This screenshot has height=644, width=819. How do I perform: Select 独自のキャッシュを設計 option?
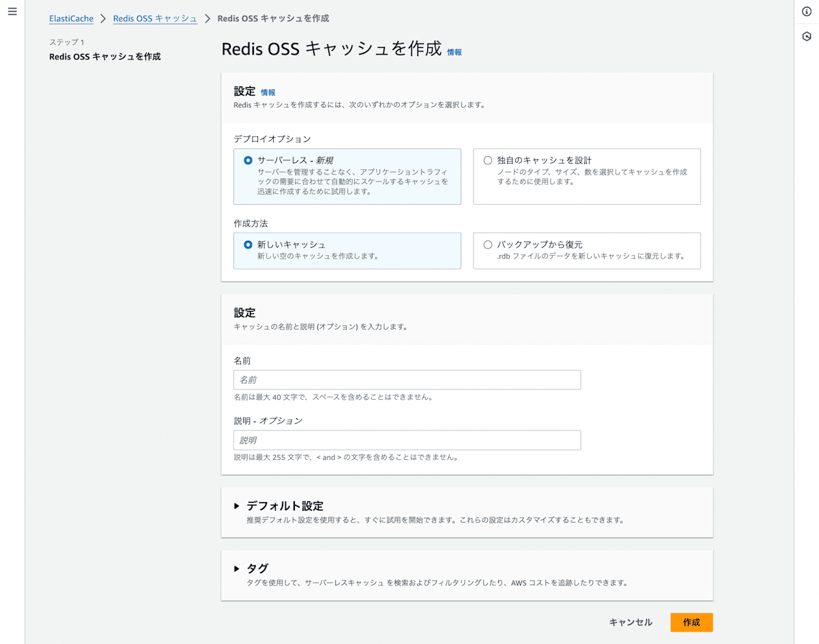pyautogui.click(x=587, y=177)
